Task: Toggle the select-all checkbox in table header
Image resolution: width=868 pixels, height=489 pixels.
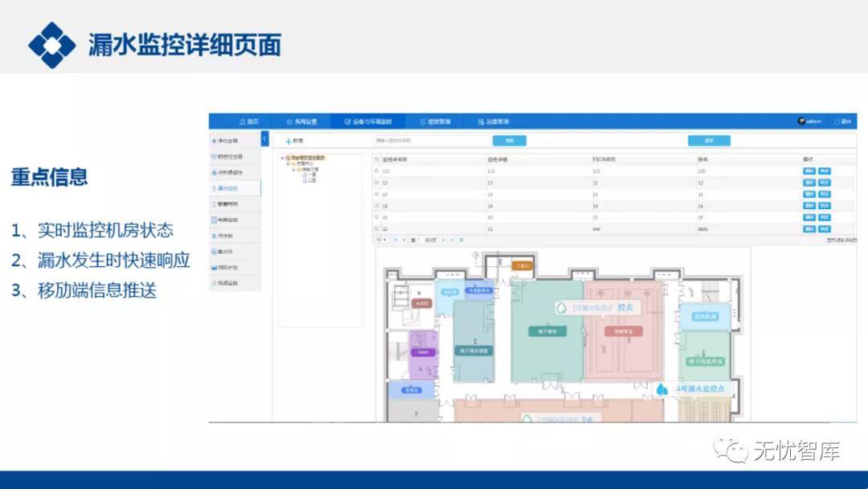Action: pos(377,159)
